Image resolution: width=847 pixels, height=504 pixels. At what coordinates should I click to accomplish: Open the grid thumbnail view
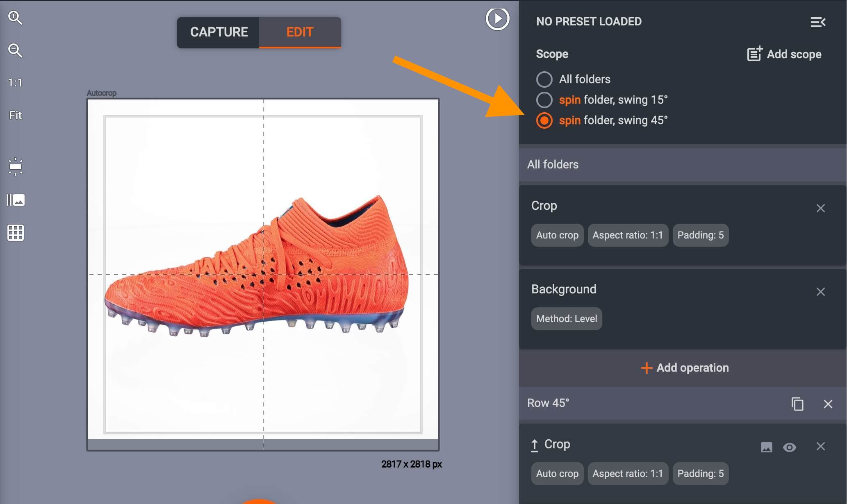pos(15,233)
